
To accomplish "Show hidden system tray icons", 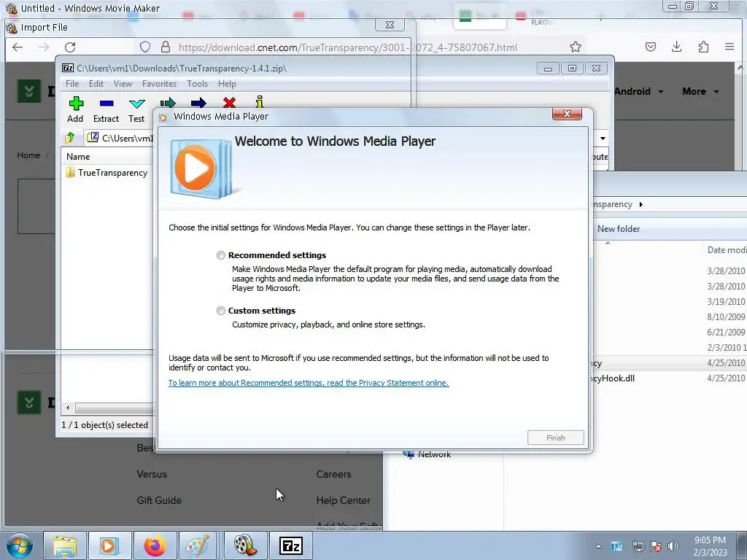I will point(598,546).
